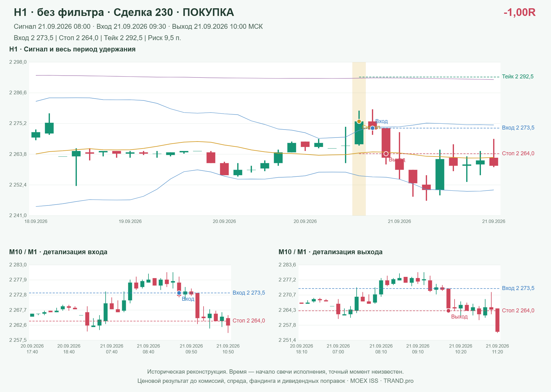Click heading 'H1 · Сигнал и весь период удержания'
The height and width of the screenshot is (392, 551).
click(72, 49)
